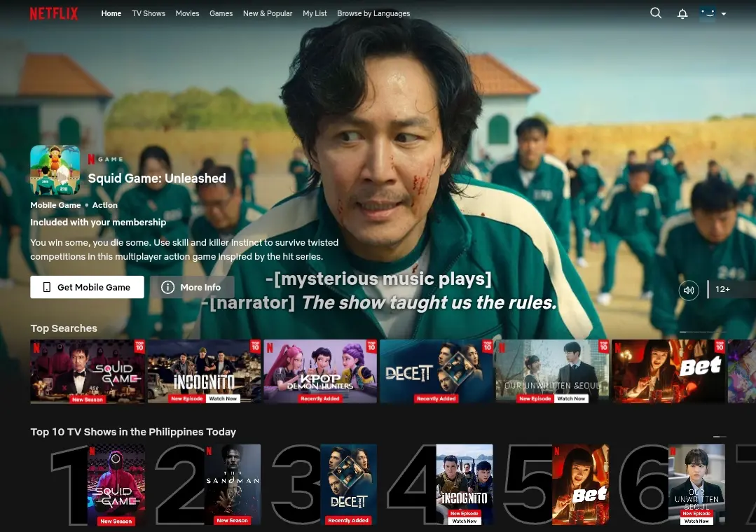Click Get Mobile Game button
756x532 pixels.
[x=88, y=287]
